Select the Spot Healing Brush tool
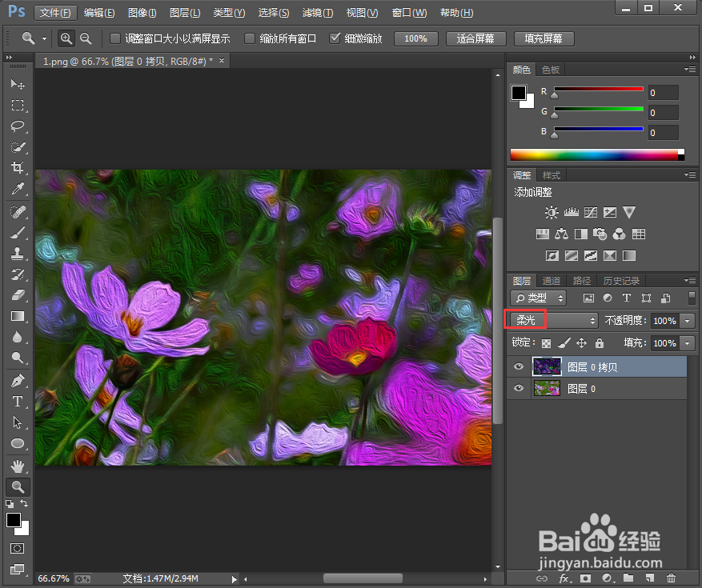This screenshot has width=702, height=588. tap(18, 212)
